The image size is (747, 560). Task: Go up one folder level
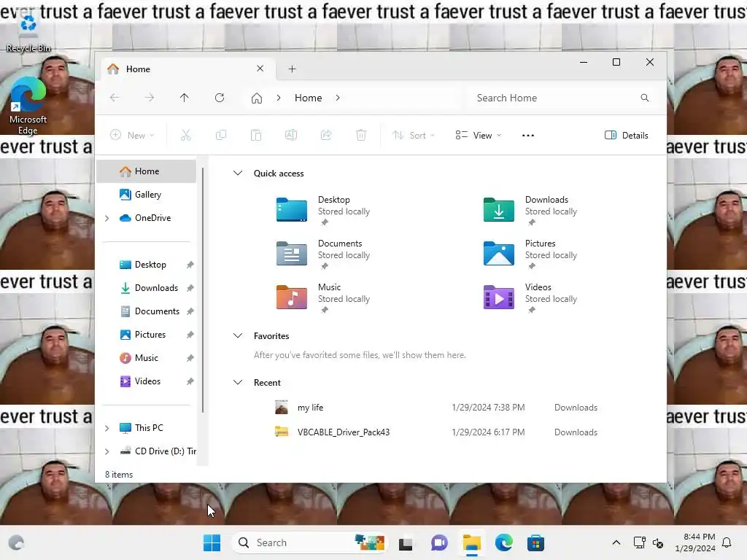(185, 98)
